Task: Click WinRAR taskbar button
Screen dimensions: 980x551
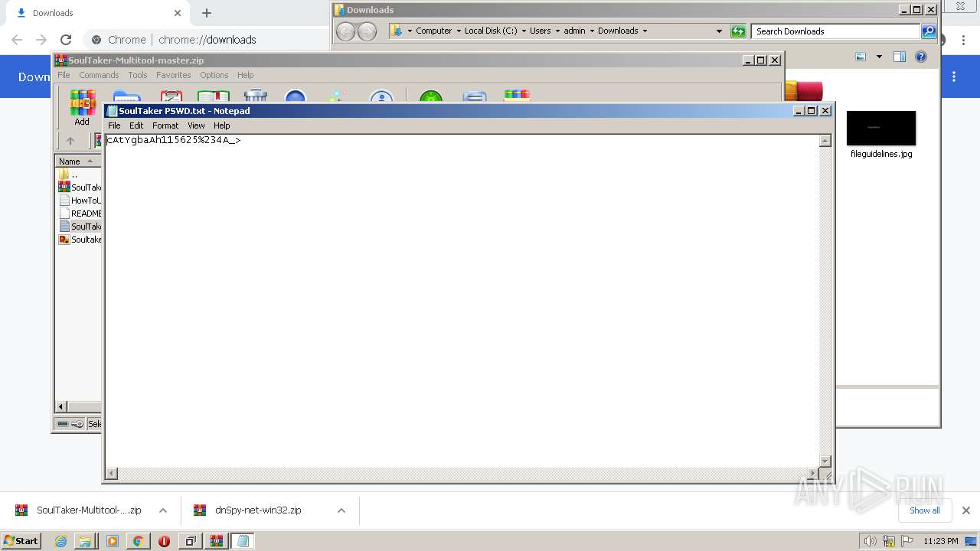Action: coord(217,541)
